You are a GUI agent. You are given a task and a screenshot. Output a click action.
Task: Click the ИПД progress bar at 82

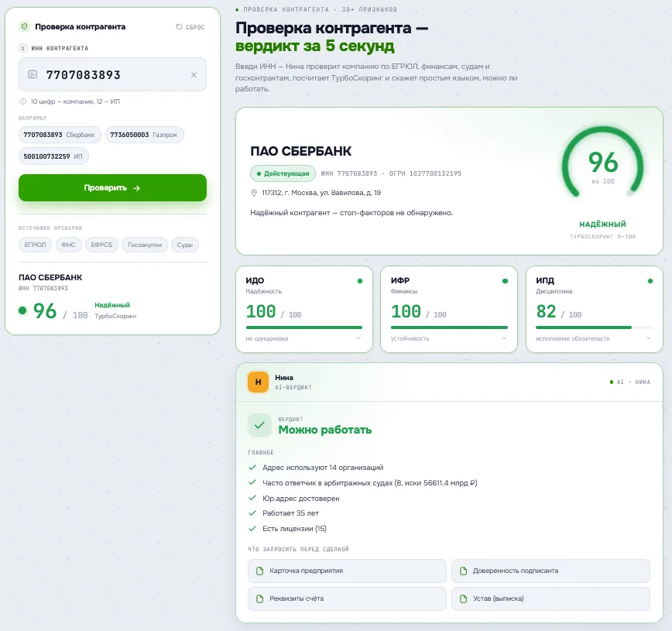(x=594, y=328)
